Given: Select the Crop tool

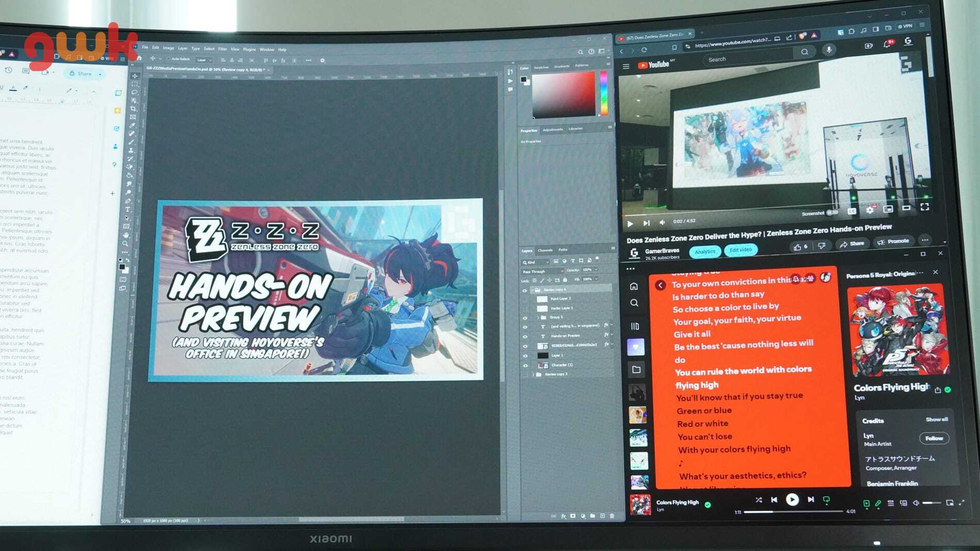Looking at the screenshot, I should [x=134, y=109].
